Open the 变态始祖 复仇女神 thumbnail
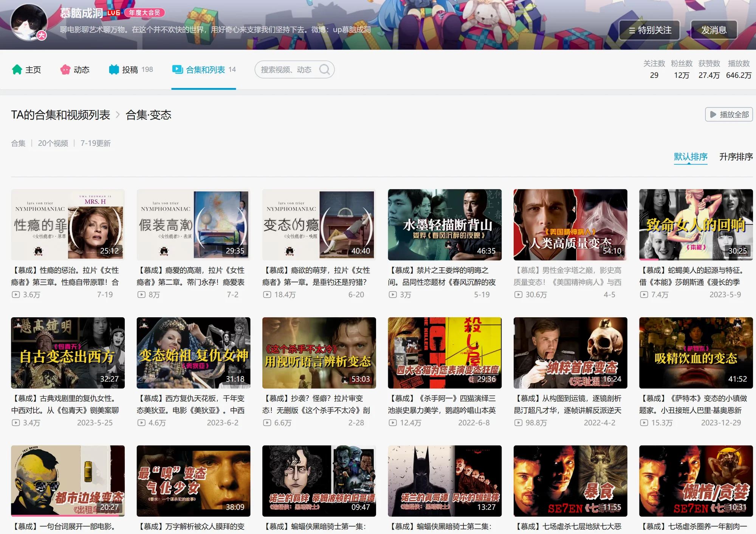This screenshot has width=756, height=534. click(x=194, y=353)
